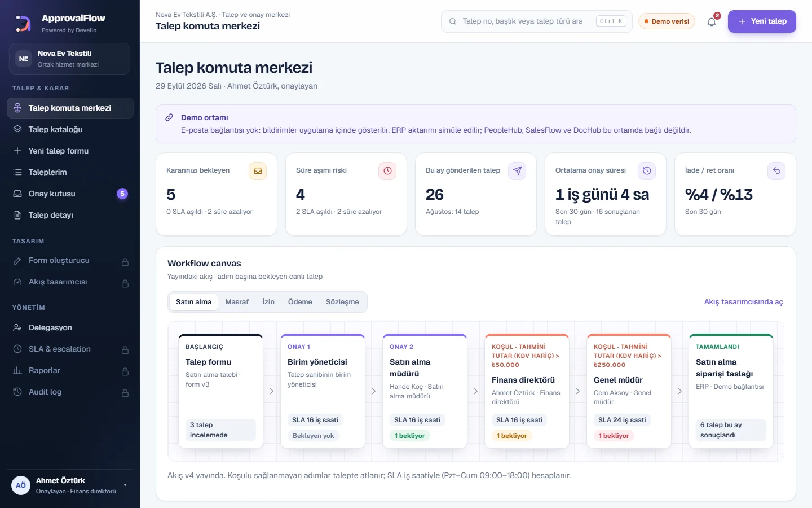The width and height of the screenshot is (812, 508).
Task: Click the Onay kutusu count badge 5
Action: [x=122, y=194]
